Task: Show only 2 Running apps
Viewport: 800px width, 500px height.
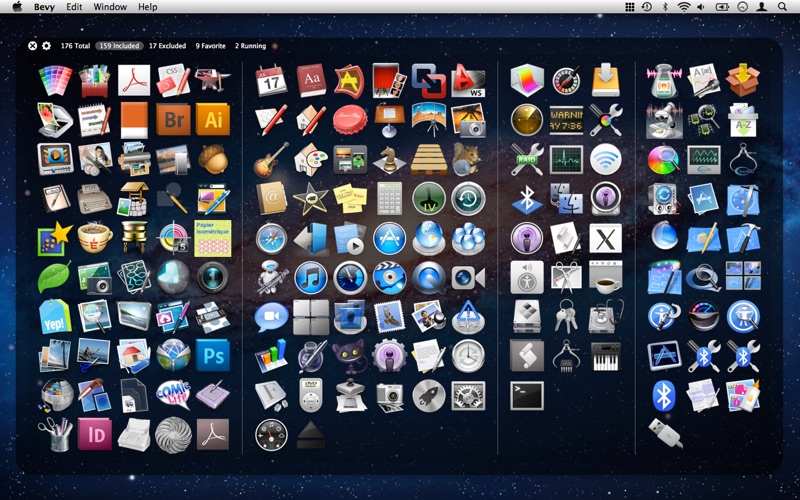Action: coord(252,46)
